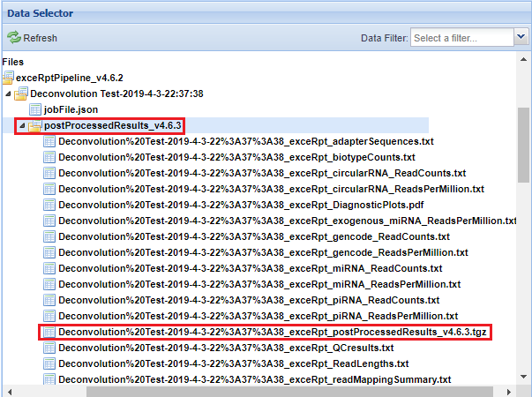This screenshot has width=532, height=397.
Task: Click file icon beside adapterSequences.txt
Action: (x=49, y=141)
